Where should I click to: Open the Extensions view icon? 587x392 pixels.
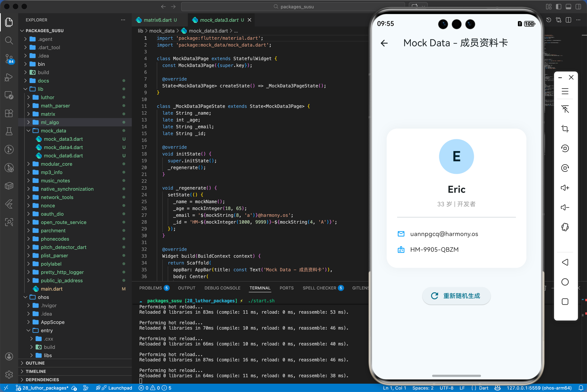click(x=9, y=114)
